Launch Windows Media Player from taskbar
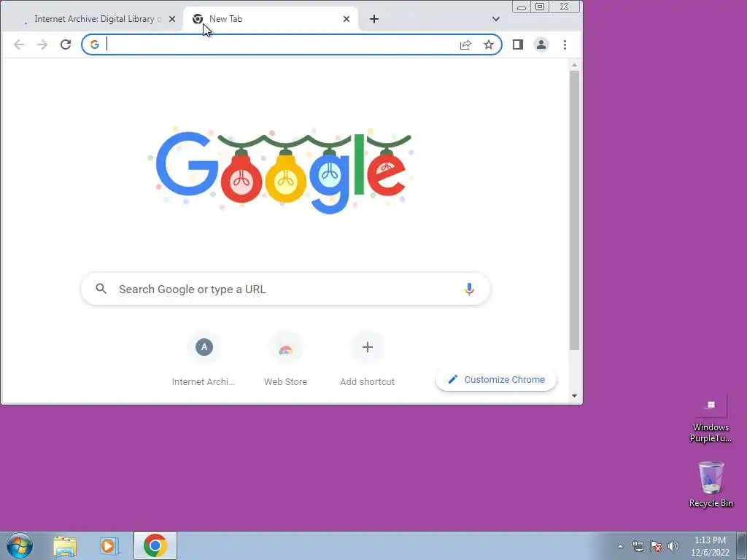Image resolution: width=747 pixels, height=560 pixels. pyautogui.click(x=109, y=545)
